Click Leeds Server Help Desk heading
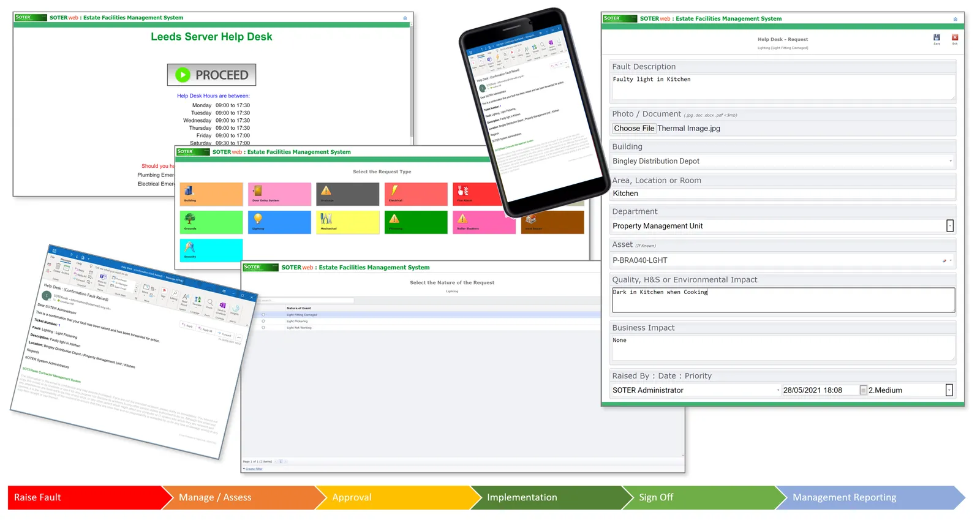This screenshot has height=520, width=980. [x=211, y=37]
